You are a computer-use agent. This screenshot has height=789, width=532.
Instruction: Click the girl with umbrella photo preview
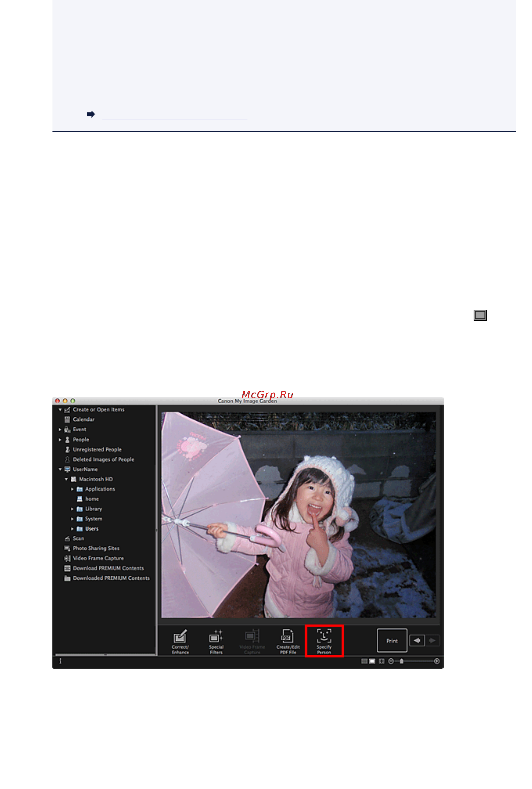point(298,515)
